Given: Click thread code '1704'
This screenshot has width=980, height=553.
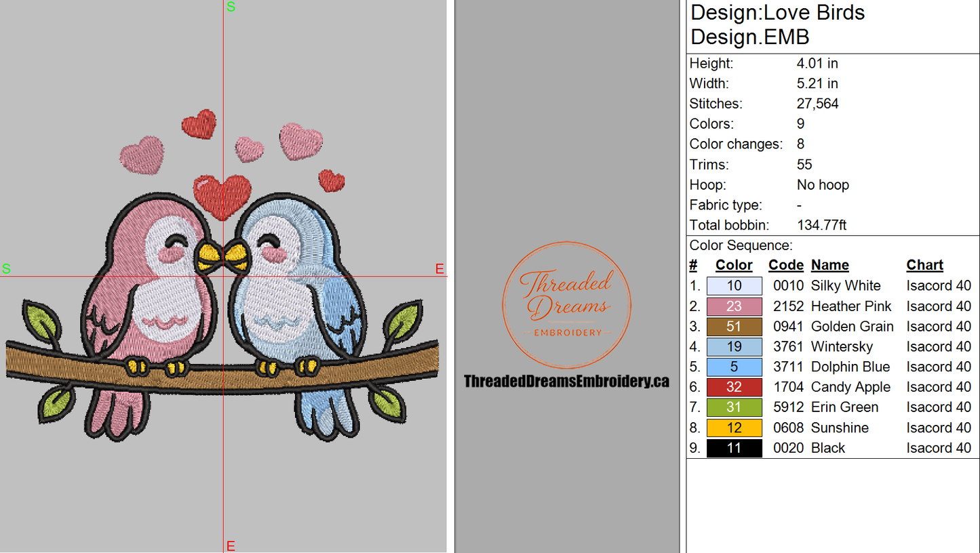Looking at the screenshot, I should click(788, 388).
